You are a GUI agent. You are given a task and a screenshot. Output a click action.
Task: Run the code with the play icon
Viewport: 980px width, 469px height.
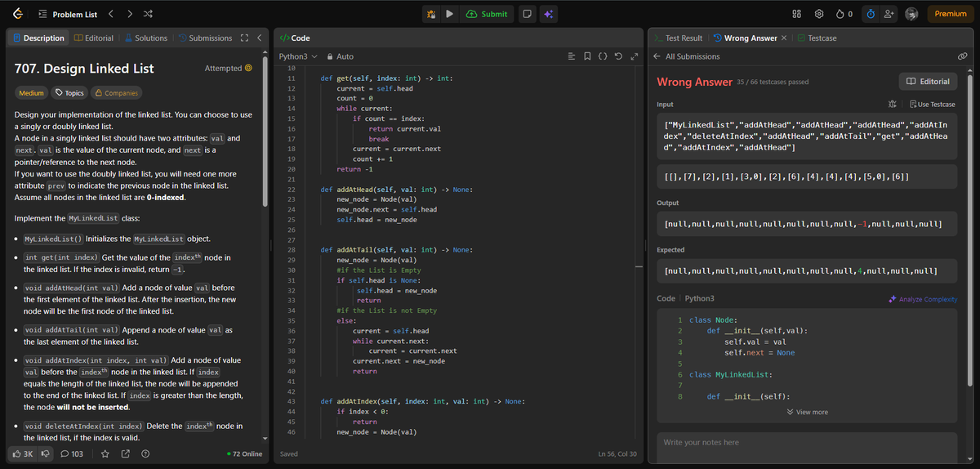pos(449,14)
